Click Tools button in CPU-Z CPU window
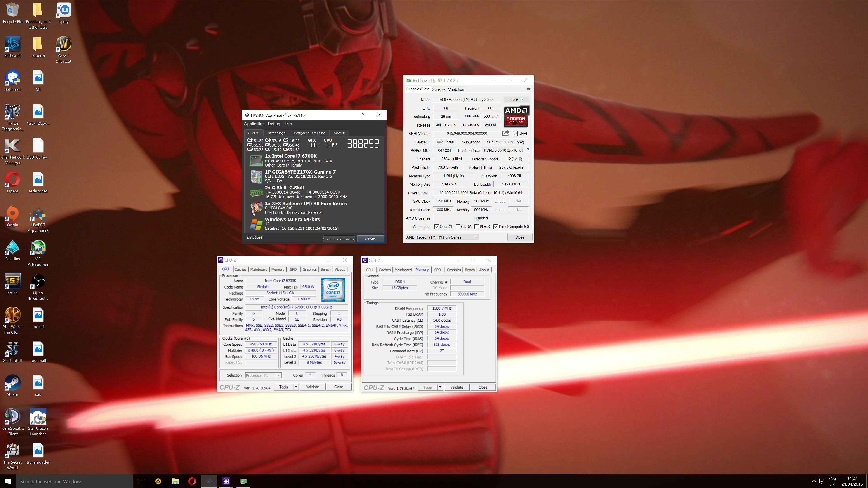 (x=283, y=387)
